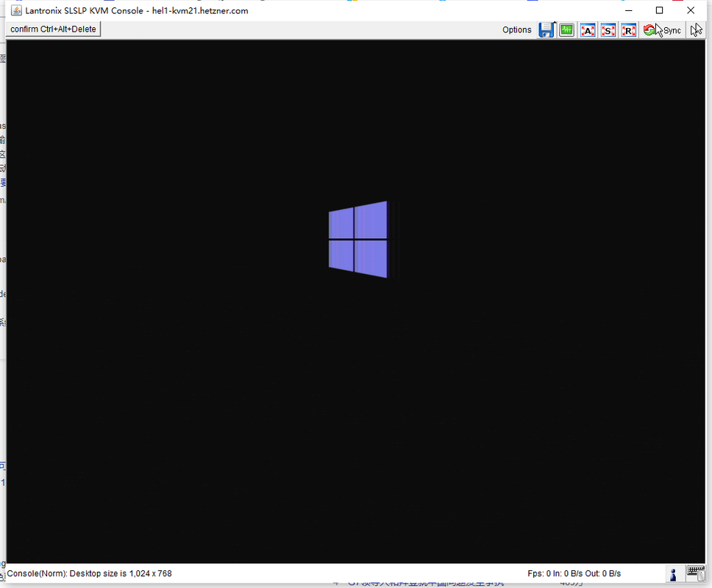The width and height of the screenshot is (712, 588).
Task: Click the 'S' scaling icon
Action: click(x=608, y=30)
